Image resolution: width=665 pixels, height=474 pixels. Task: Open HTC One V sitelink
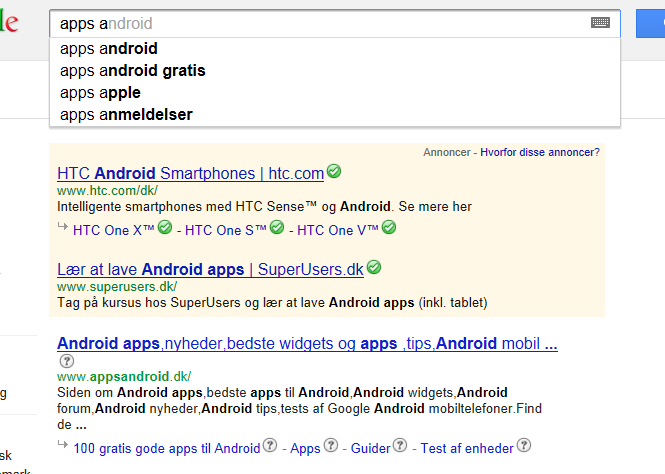point(338,230)
